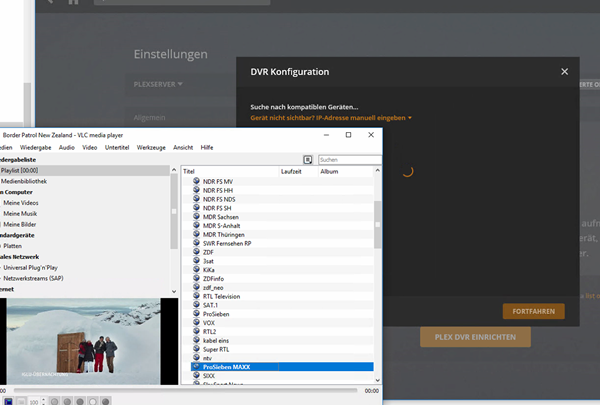Open the Hilfe menu in VLC
The width and height of the screenshot is (600, 405).
(207, 147)
